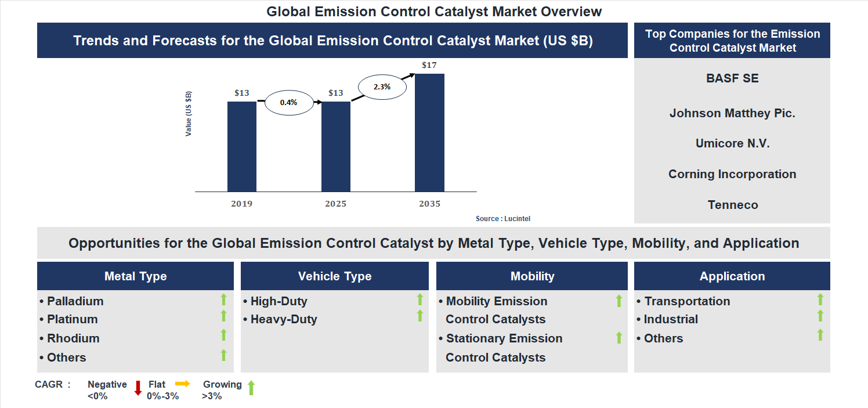The width and height of the screenshot is (868, 408).
Task: Click the growth arrow beside Rhodium
Action: 223,336
